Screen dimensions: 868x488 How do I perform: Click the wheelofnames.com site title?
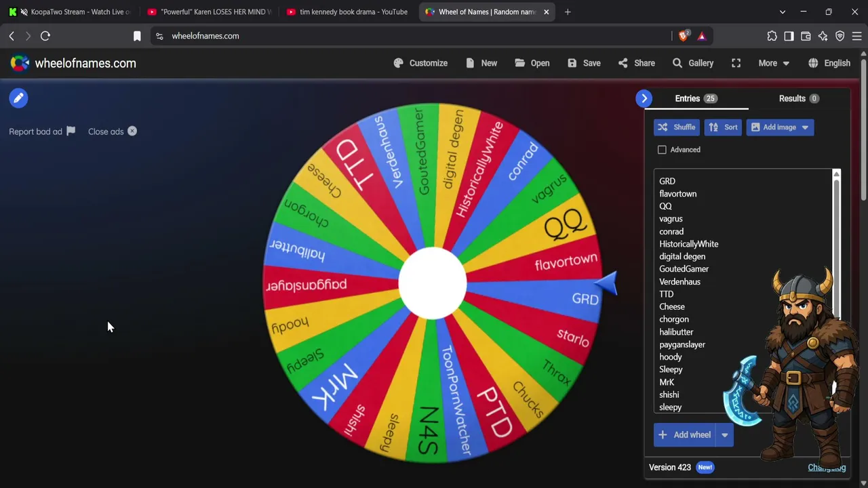click(x=85, y=63)
